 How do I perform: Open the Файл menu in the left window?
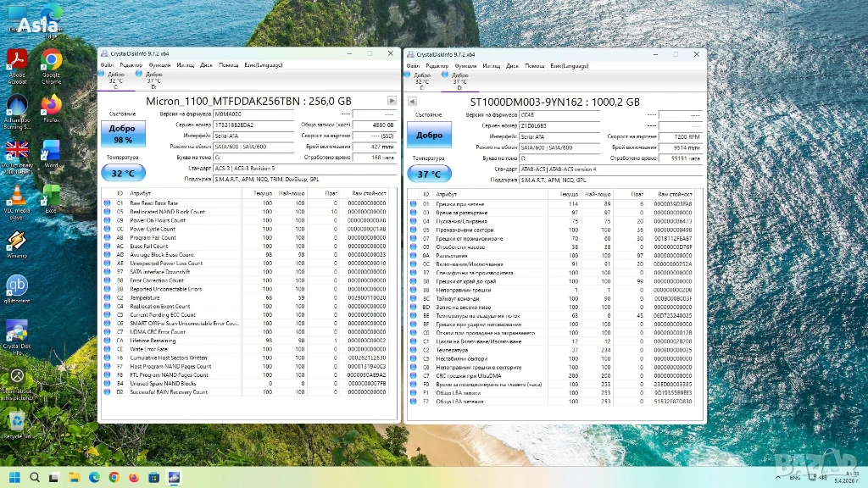point(107,65)
